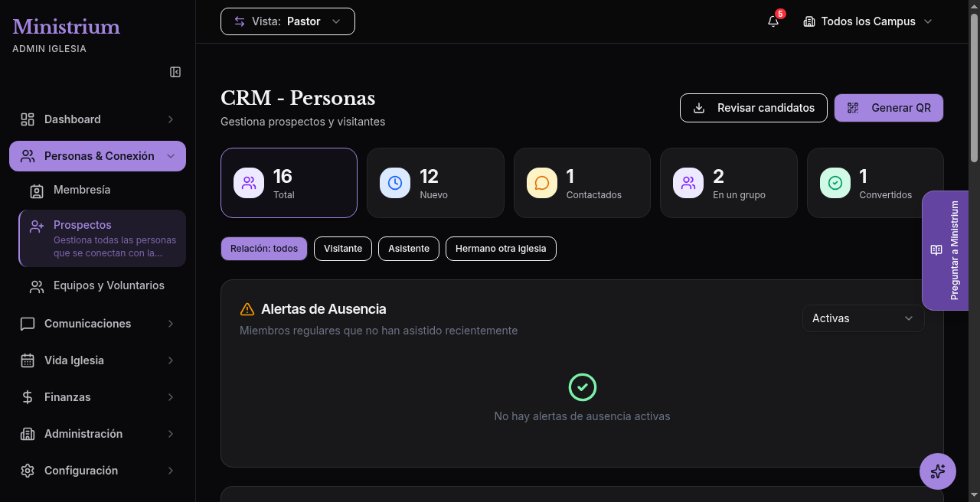Select the Convertidos 1 stat card
Viewport: 980px width, 502px height.
click(x=875, y=183)
